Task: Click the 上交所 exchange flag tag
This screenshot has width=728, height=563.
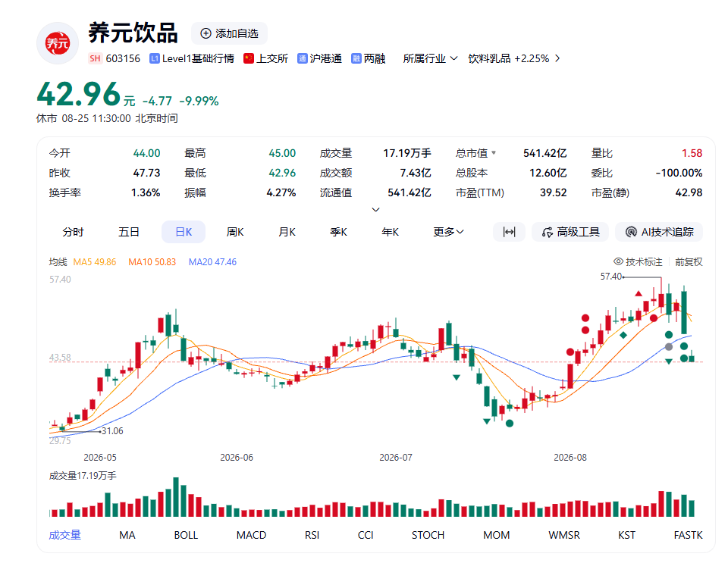Action: point(266,58)
